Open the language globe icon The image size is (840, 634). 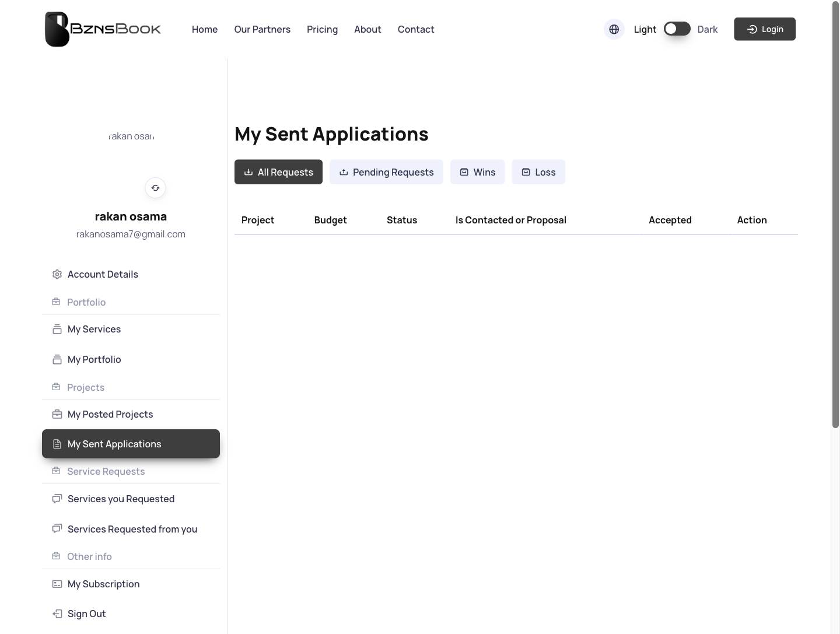[614, 29]
